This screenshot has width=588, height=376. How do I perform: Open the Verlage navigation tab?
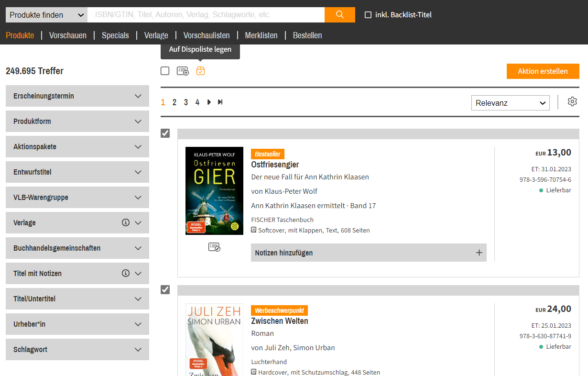click(156, 35)
